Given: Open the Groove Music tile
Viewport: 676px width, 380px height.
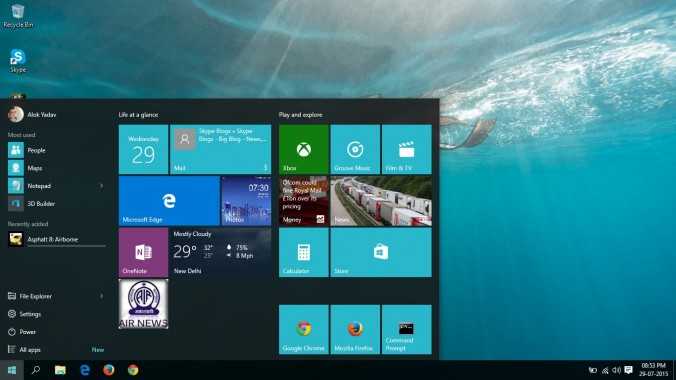Looking at the screenshot, I should pyautogui.click(x=355, y=149).
